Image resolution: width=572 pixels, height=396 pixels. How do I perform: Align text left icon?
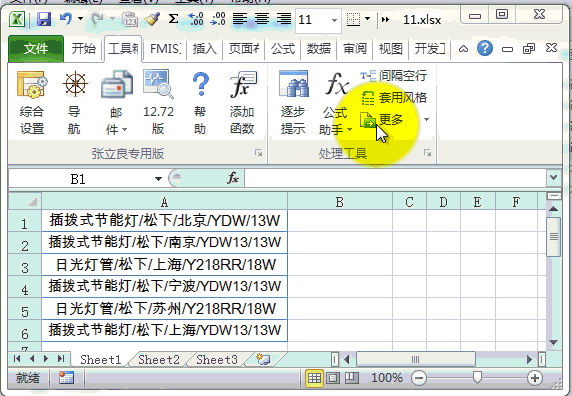[240, 19]
